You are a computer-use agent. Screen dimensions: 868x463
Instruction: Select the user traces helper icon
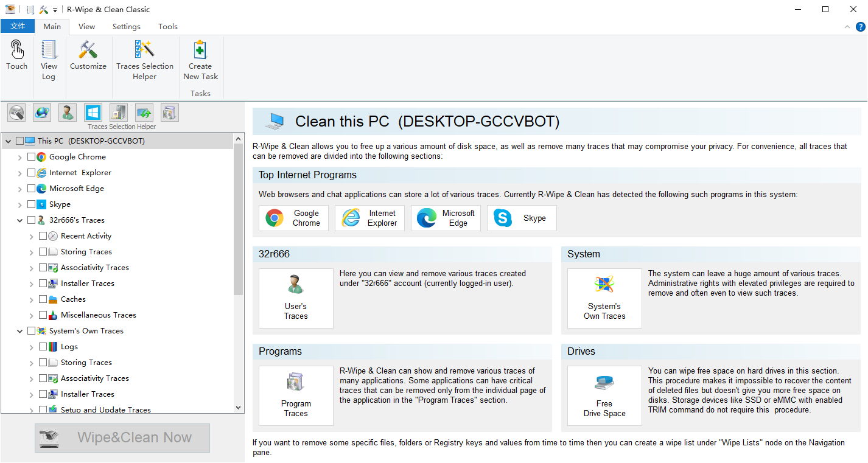point(68,113)
